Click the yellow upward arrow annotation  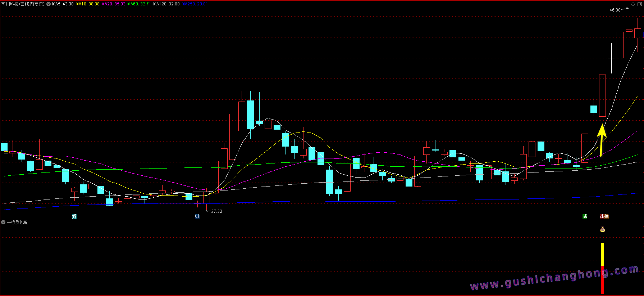coord(602,140)
